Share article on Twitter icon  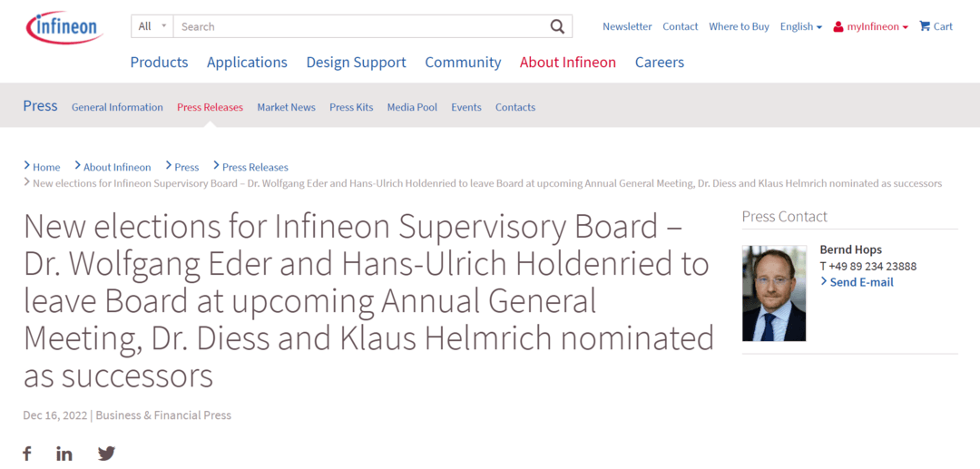click(107, 454)
